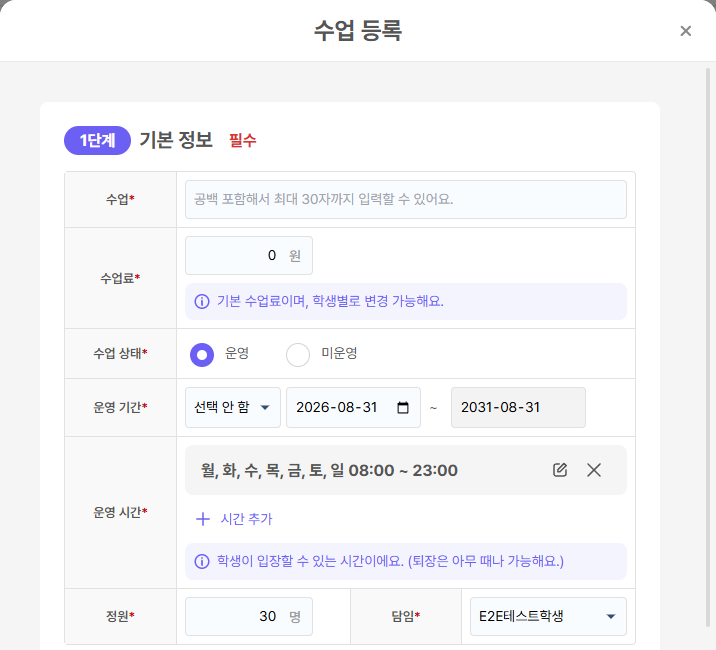Click the 운영 기간 label
This screenshot has width=716, height=650.
tap(121, 407)
